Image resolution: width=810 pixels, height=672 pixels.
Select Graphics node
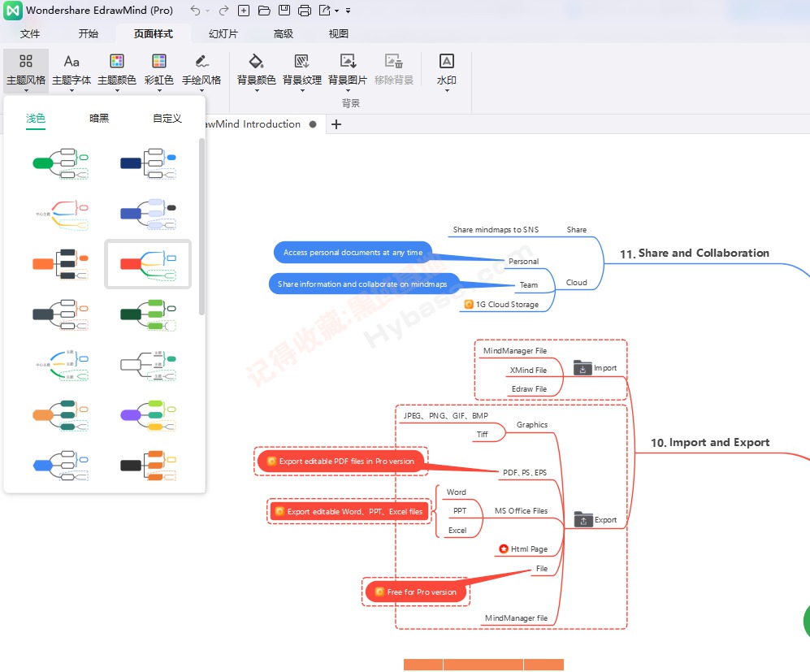click(x=531, y=425)
